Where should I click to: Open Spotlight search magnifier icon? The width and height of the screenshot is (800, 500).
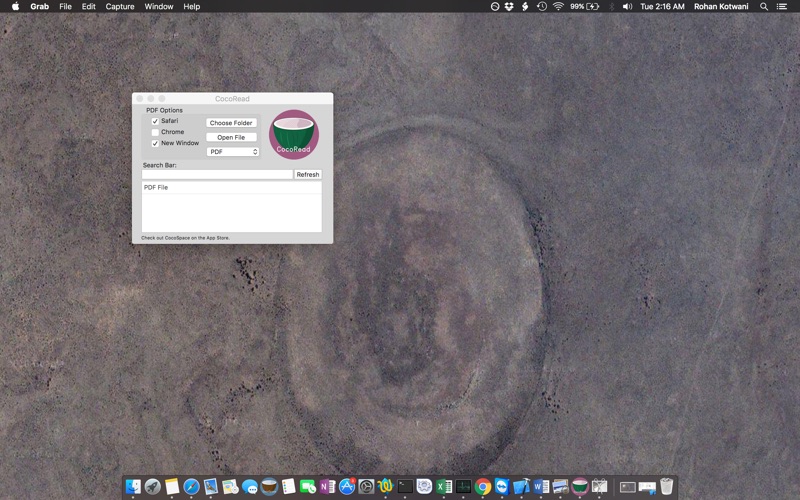pos(764,6)
